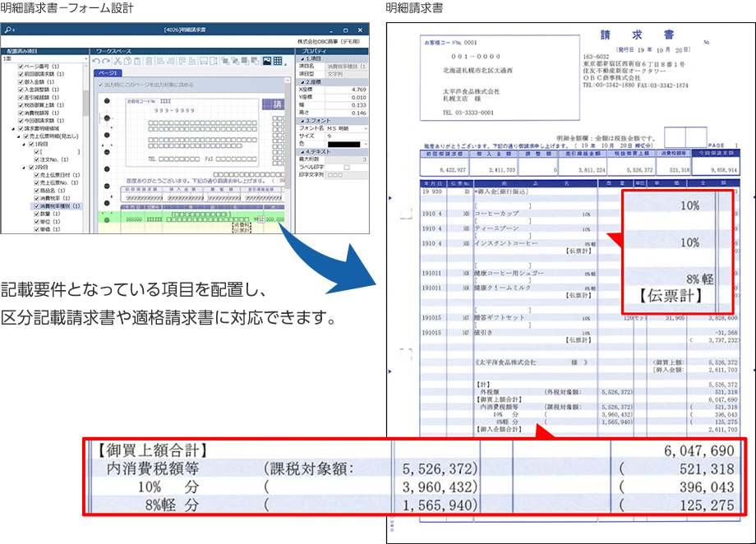
Task: Open the フォント名 dropdown
Action: pyautogui.click(x=347, y=128)
